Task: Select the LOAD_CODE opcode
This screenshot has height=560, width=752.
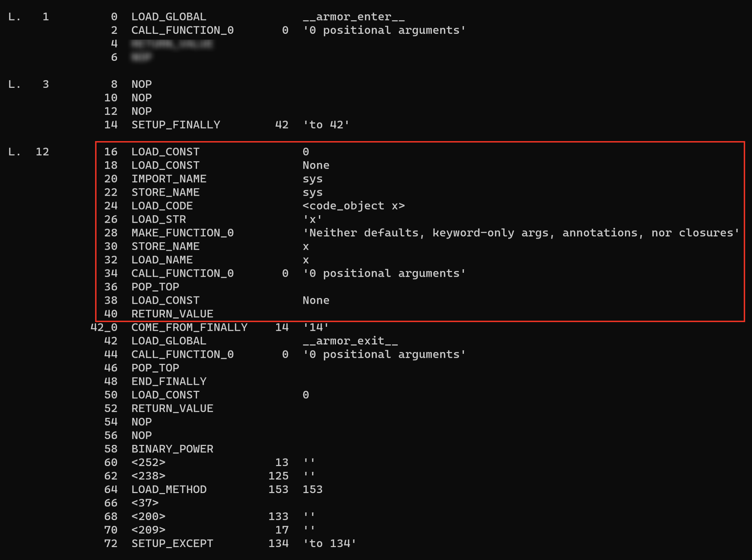Action: tap(162, 206)
